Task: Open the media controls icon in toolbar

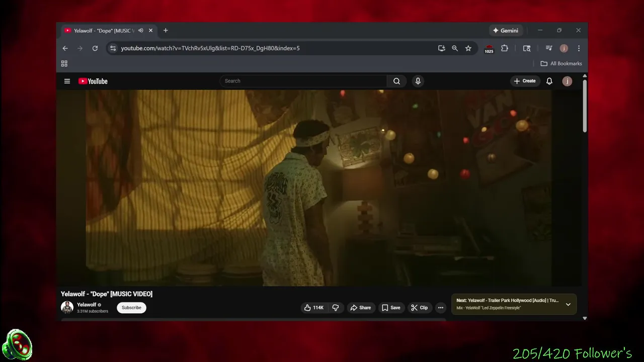Action: 549,48
